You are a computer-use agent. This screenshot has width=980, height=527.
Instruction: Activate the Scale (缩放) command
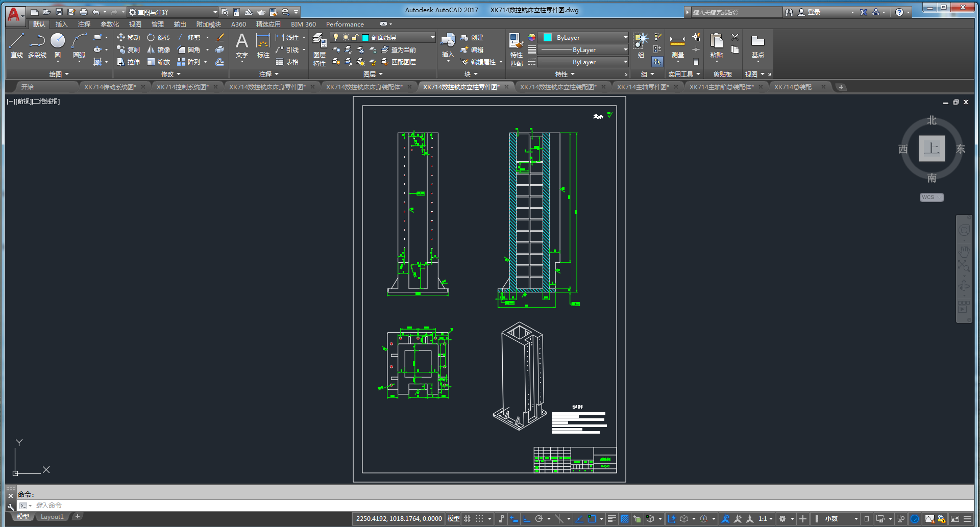pos(158,62)
